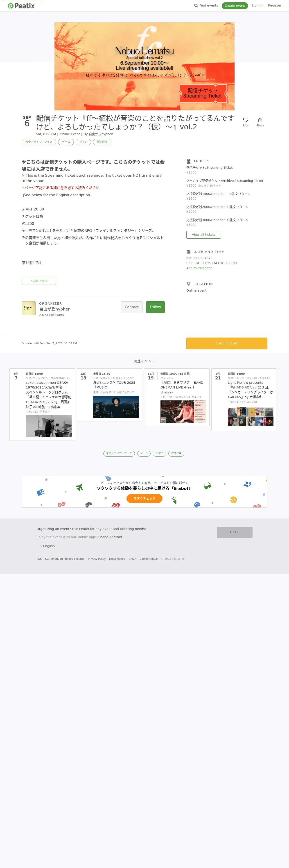The height and width of the screenshot is (868, 289).
Task: Click the Peatix logo
Action: (21, 6)
